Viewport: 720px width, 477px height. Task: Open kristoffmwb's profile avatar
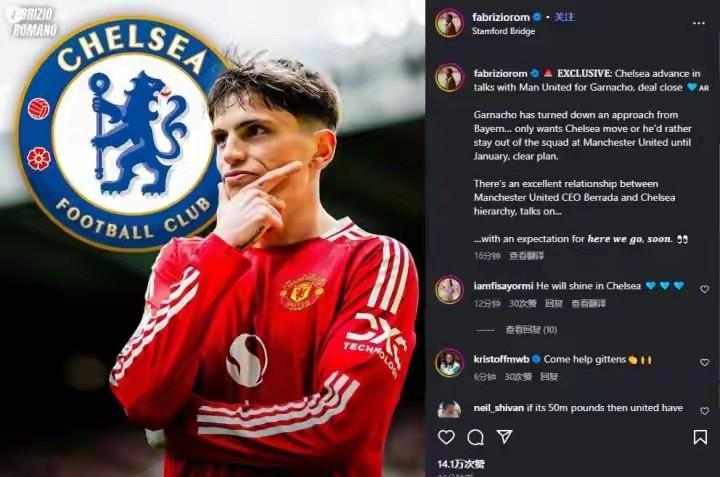(449, 363)
